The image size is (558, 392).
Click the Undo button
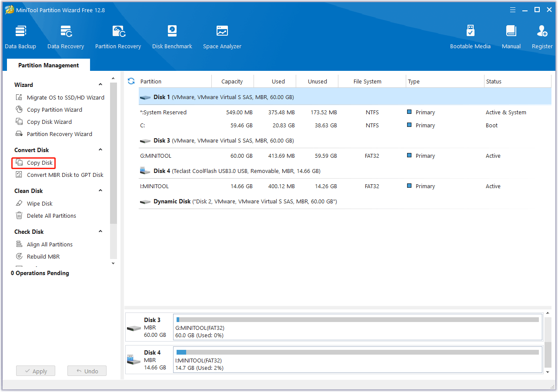(x=87, y=371)
